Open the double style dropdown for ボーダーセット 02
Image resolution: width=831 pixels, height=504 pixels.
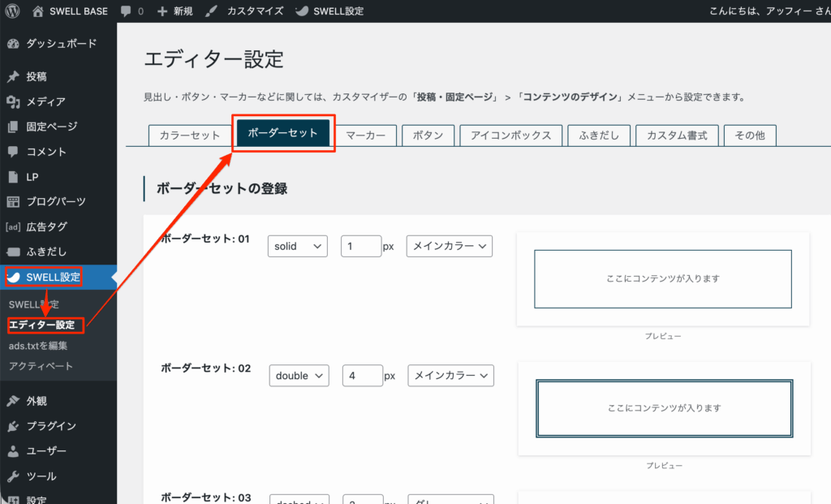(299, 375)
